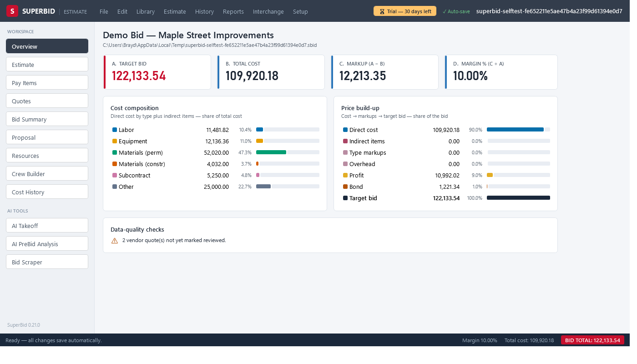Open the Bid Scraper tool
The image size is (637, 364).
point(47,262)
